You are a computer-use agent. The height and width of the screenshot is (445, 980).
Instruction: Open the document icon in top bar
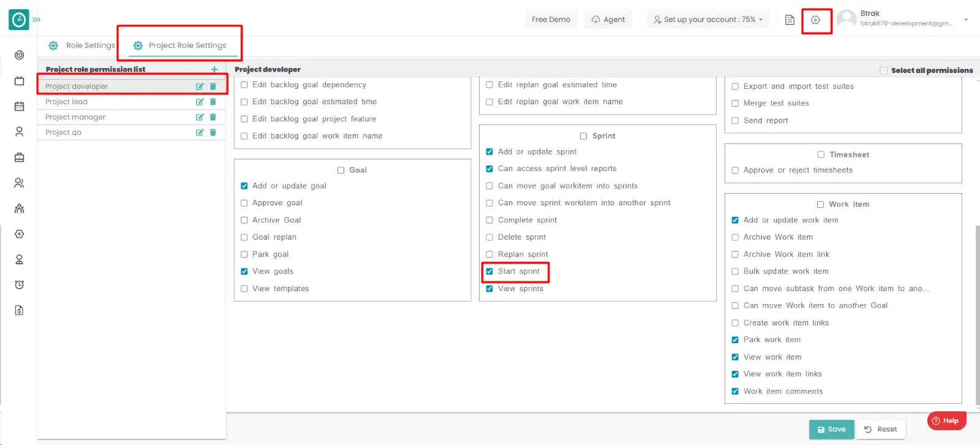click(x=790, y=20)
